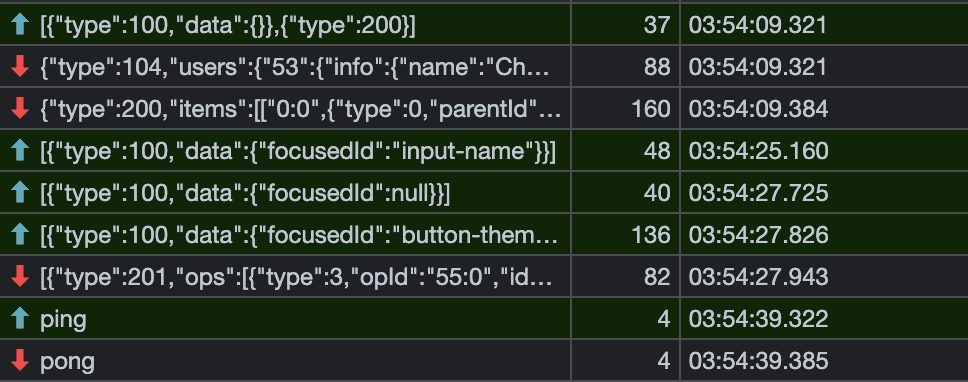Viewport: 968px width, 382px height.
Task: Click the up arrow icon of the button-them row
Action: (x=20, y=235)
